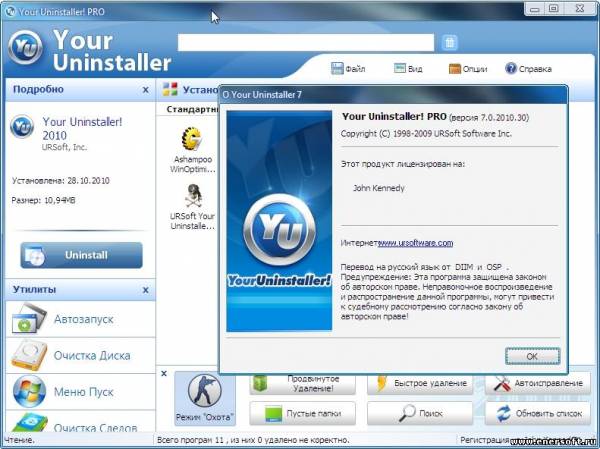Click the Чтение status text
This screenshot has width=600, height=449.
coord(19,440)
